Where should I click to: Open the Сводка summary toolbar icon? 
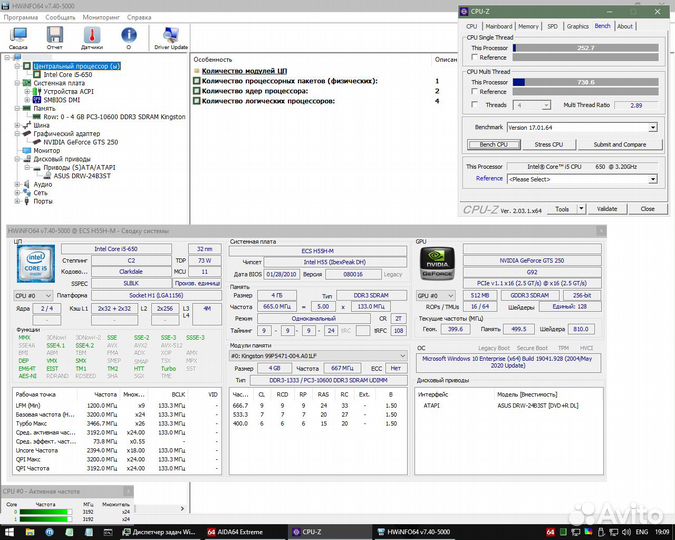tap(18, 38)
